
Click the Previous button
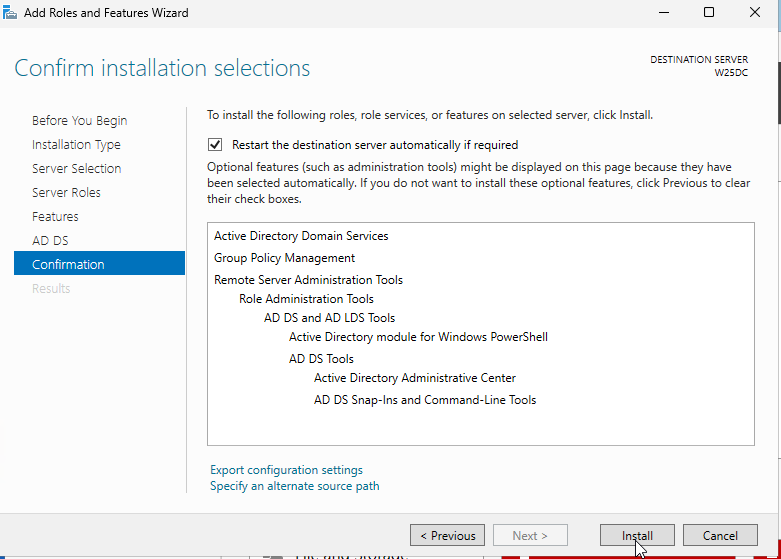pos(447,536)
